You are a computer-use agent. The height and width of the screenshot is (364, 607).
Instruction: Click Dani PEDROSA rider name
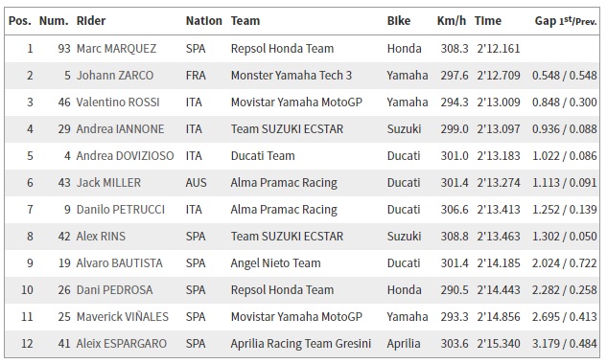click(114, 290)
